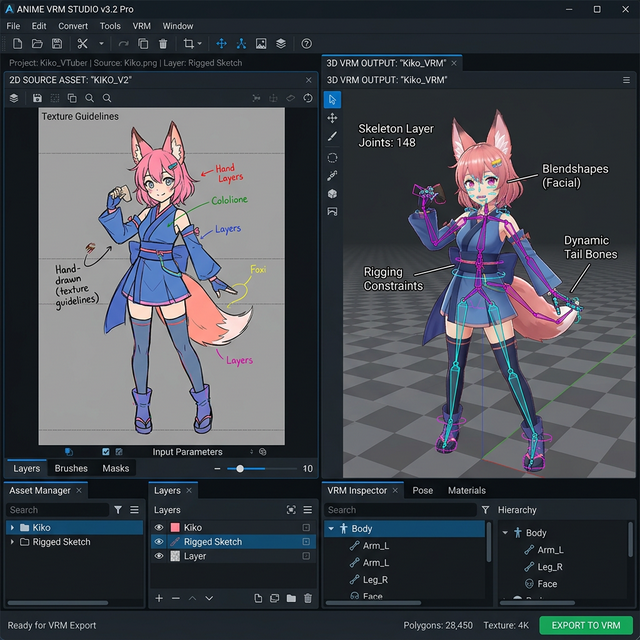Delete using the main toolbar trash icon
This screenshot has width=640, height=640.
[163, 44]
